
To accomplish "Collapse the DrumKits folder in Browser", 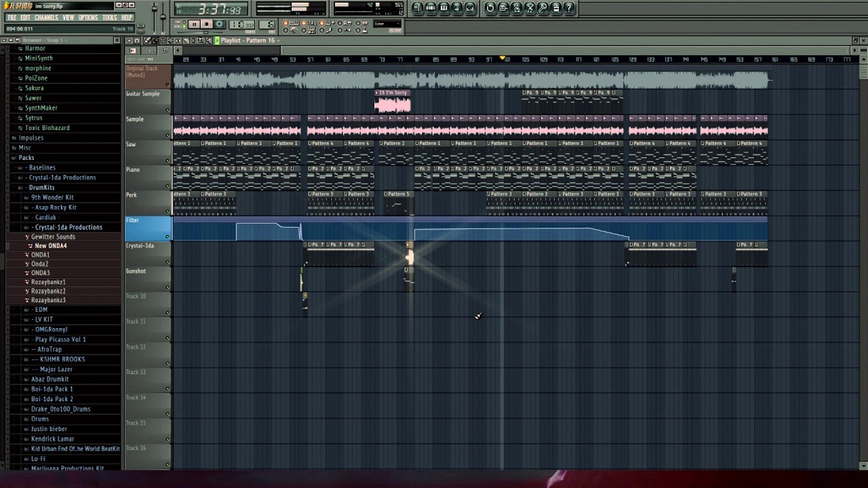I will coord(41,187).
